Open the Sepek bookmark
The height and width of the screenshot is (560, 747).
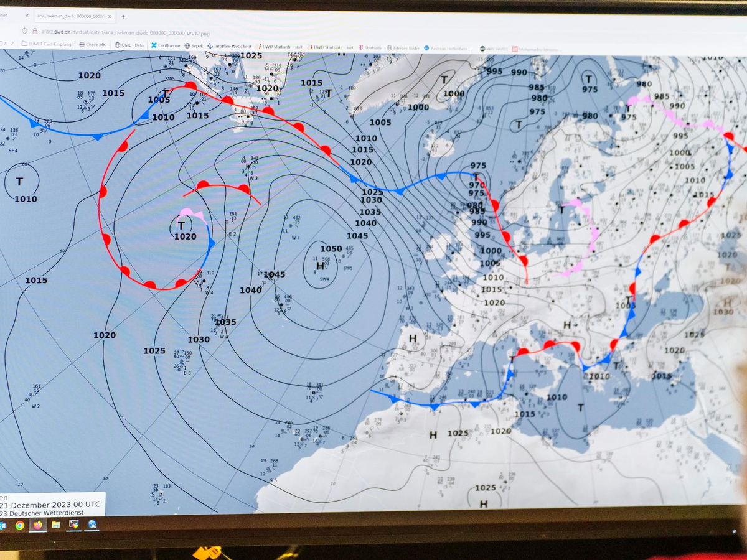194,45
